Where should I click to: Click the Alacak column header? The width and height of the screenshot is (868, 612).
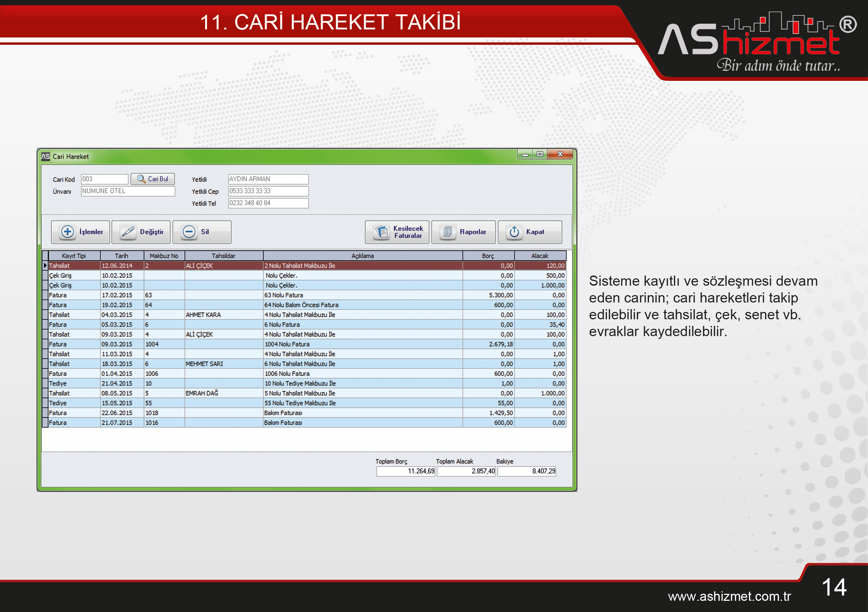540,256
